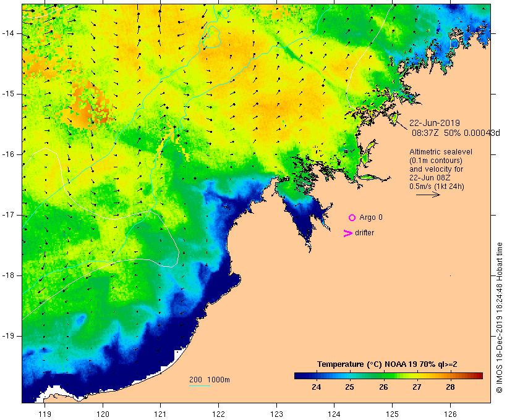This screenshot has width=507, height=420.
Task: Click the longitude label '119'
Action: click(45, 414)
